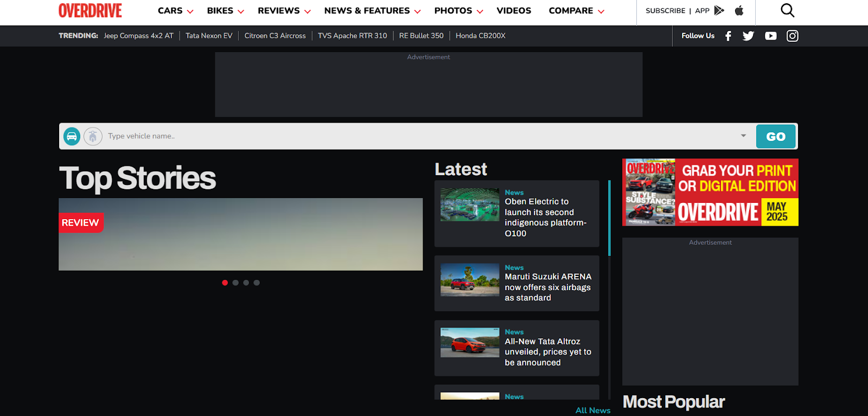Open Overdrive's YouTube channel icon
The image size is (868, 416).
pyautogui.click(x=770, y=36)
